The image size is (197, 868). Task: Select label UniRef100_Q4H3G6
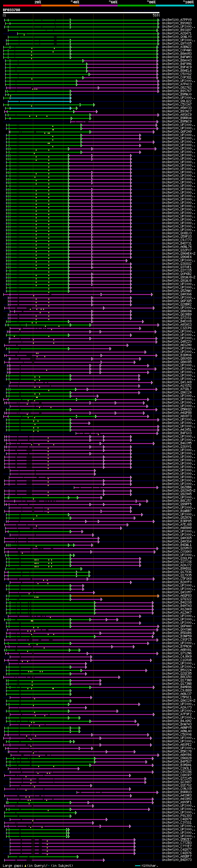click(x=177, y=294)
